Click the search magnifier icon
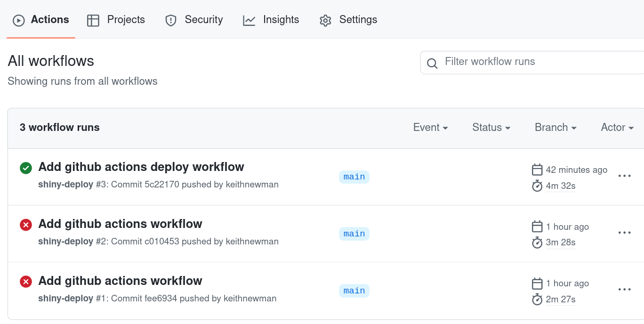 tap(432, 63)
